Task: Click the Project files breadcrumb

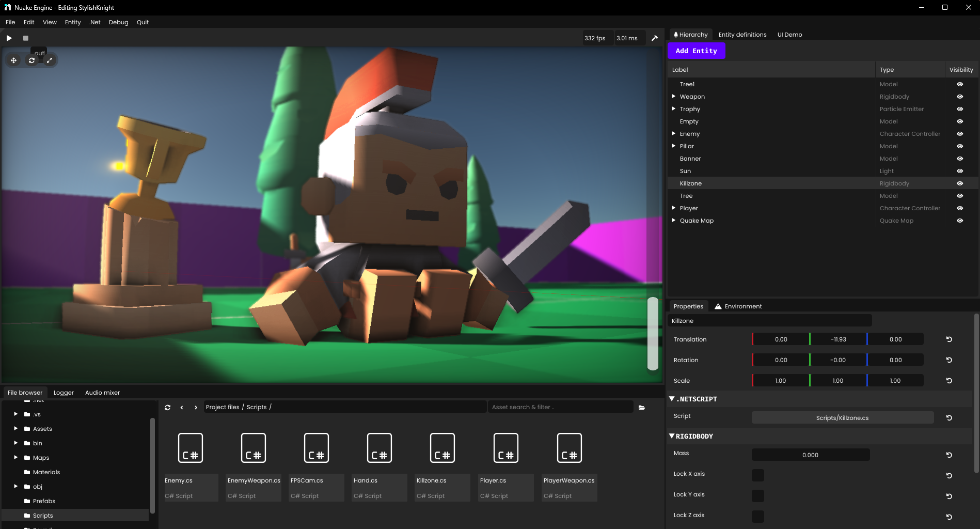Action: point(223,407)
